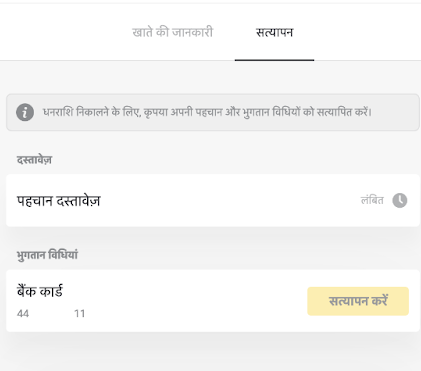The width and height of the screenshot is (421, 371).
Task: Click the blank space between पहचान दस्तावेज़ and लंबित
Action: point(230,200)
